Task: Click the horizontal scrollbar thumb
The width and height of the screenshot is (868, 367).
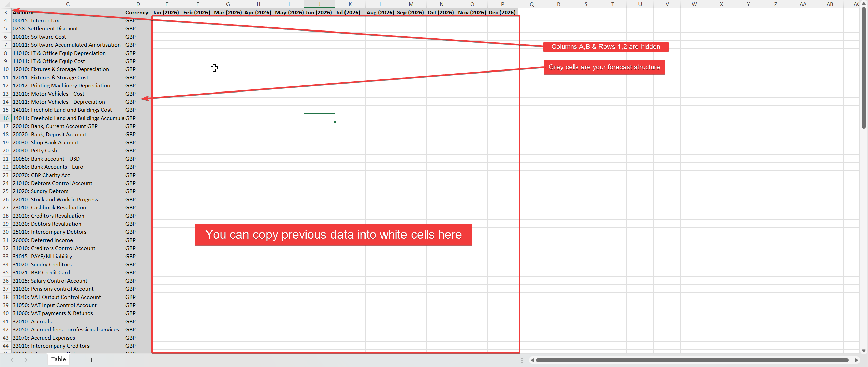Action: (x=692, y=360)
